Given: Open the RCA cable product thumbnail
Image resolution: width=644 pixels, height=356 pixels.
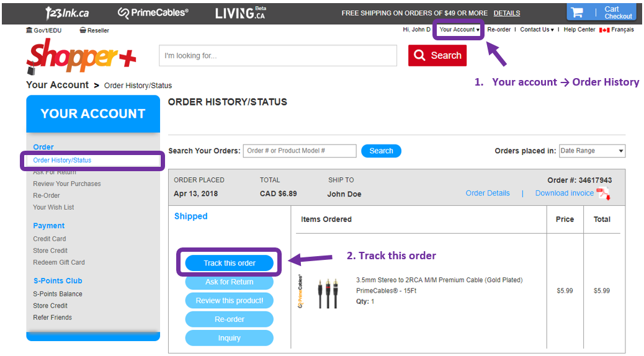Looking at the screenshot, I should pos(328,293).
